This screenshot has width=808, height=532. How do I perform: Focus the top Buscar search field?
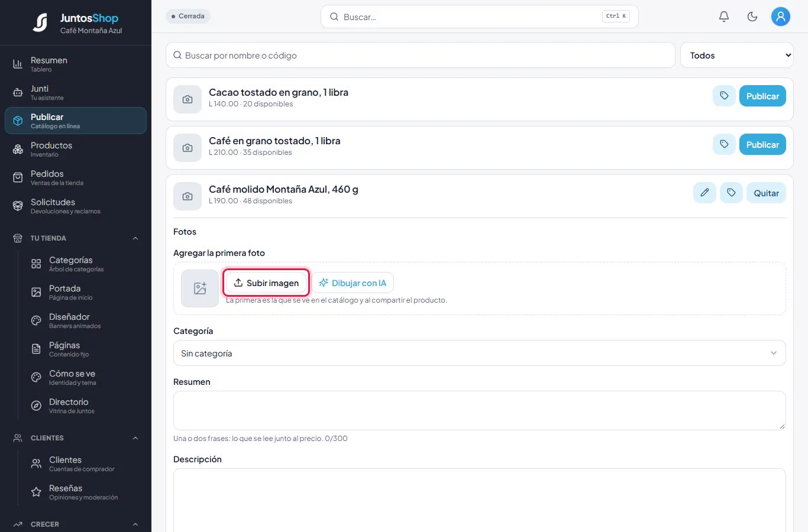[479, 17]
